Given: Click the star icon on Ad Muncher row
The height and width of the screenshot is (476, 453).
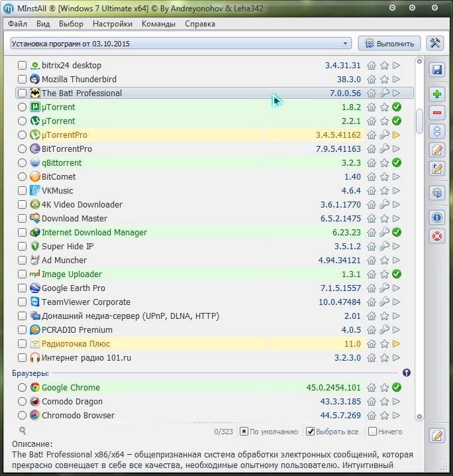Looking at the screenshot, I should tap(384, 260).
